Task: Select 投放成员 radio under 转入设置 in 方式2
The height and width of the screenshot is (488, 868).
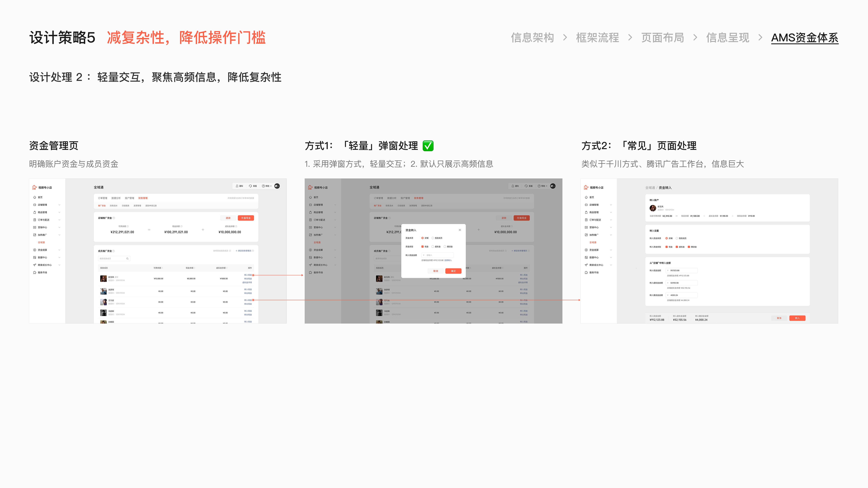Action: point(677,238)
